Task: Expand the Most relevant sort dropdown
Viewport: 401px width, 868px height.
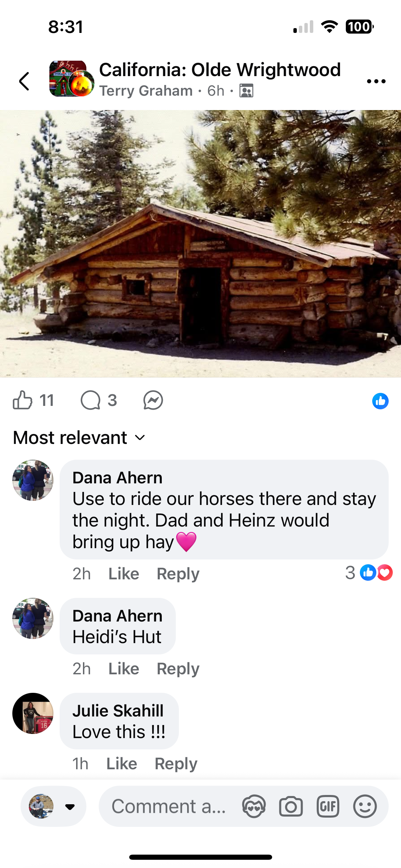Action: pyautogui.click(x=80, y=438)
